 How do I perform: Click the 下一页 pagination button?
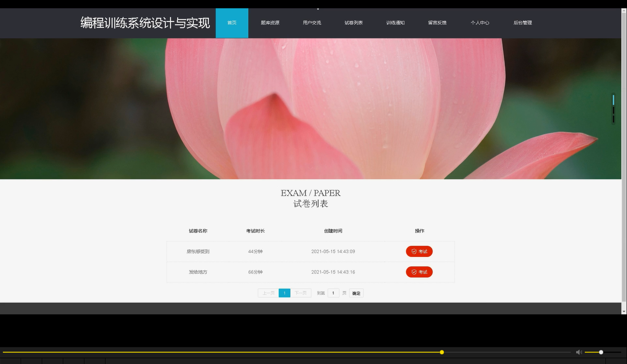301,293
